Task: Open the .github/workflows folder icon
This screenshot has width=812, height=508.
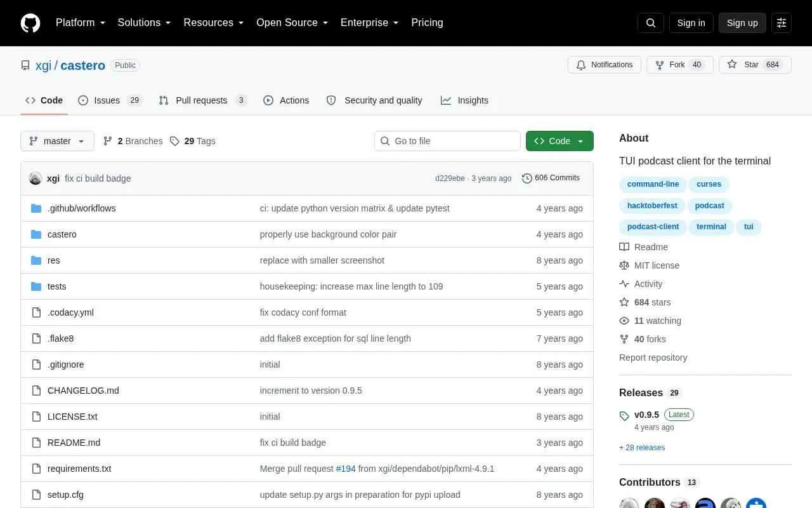Action: [36, 208]
